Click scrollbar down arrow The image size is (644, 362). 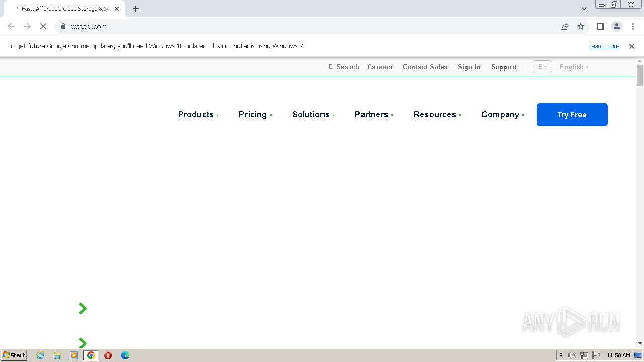tap(640, 343)
